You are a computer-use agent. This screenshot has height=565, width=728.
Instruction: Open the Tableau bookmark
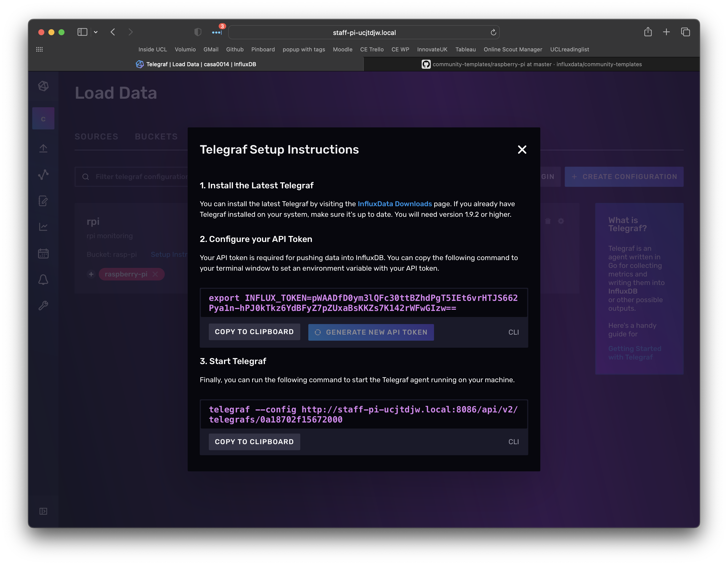point(466,49)
